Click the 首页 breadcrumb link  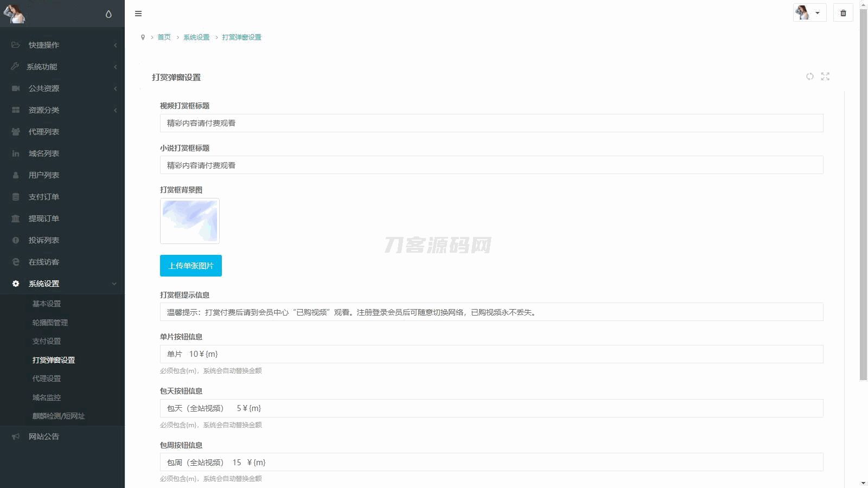164,37
